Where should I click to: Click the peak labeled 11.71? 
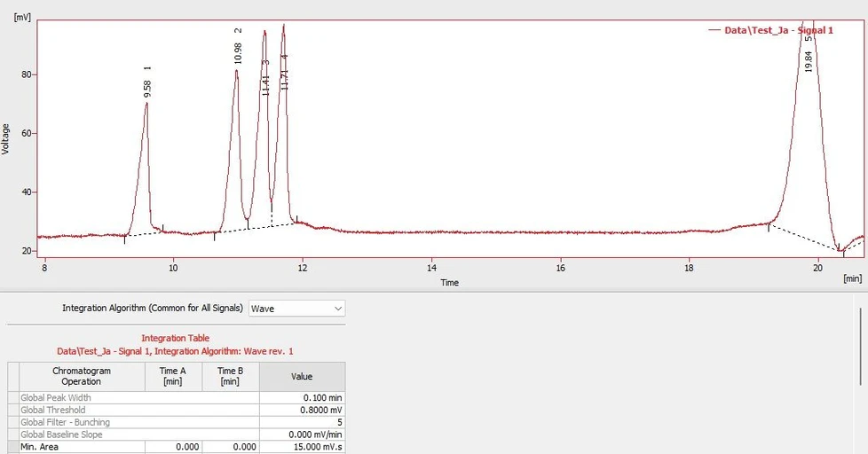283,27
